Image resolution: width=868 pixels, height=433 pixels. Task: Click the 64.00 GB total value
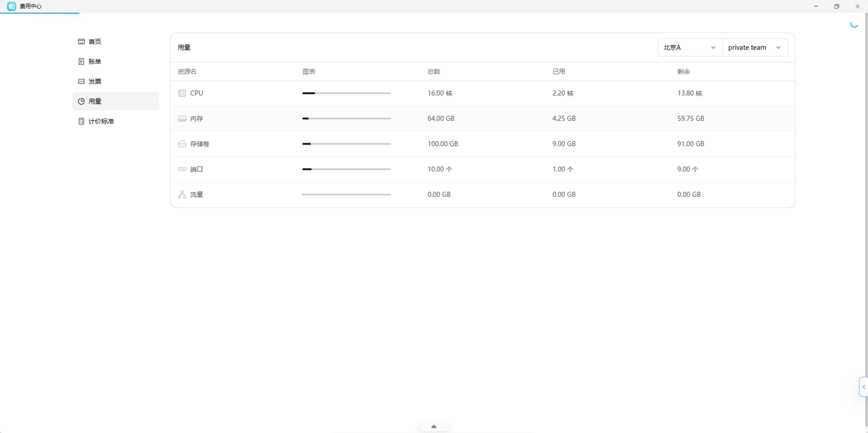pyautogui.click(x=441, y=119)
